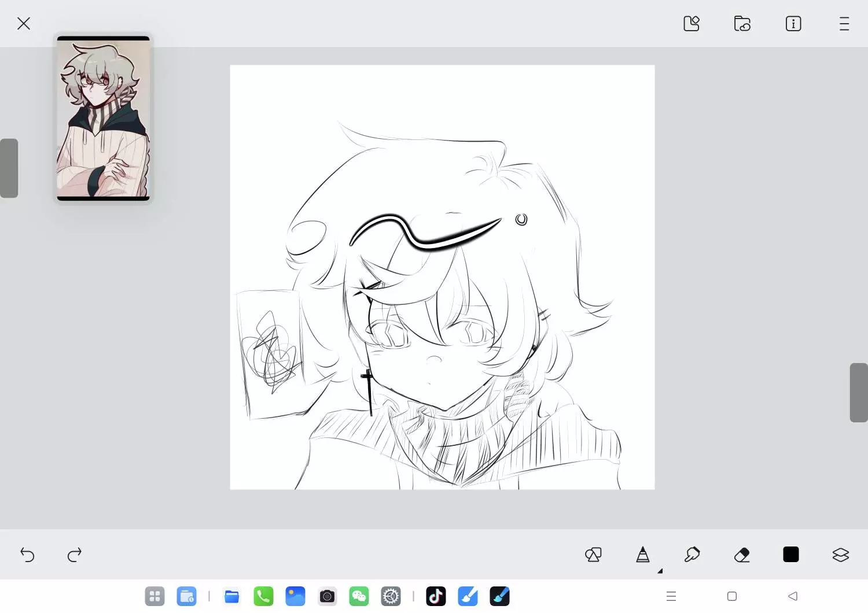Screen dimensions: 868x613
Task: Open the blue brush drawing app in the dock
Action: (x=468, y=596)
